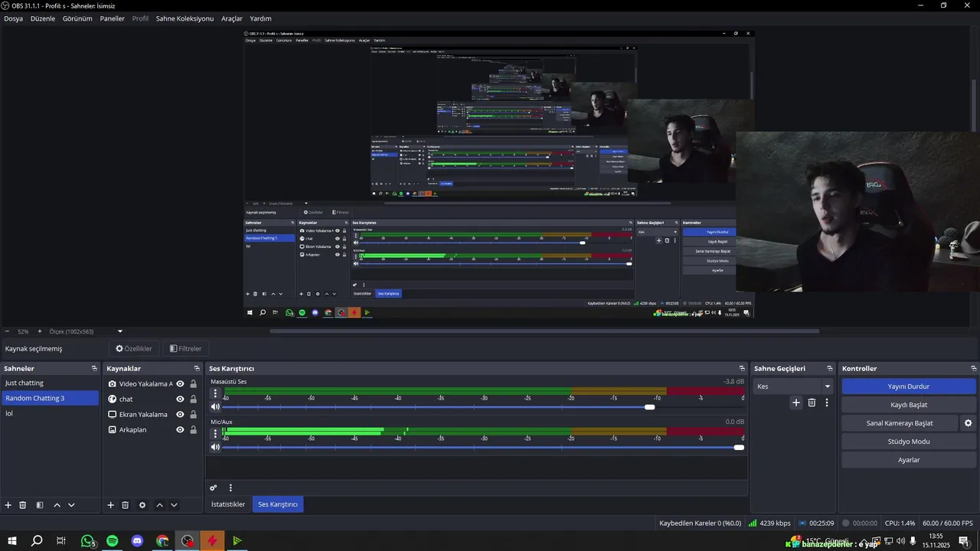
Task: Move source up in Kaynaklar panel
Action: (159, 505)
